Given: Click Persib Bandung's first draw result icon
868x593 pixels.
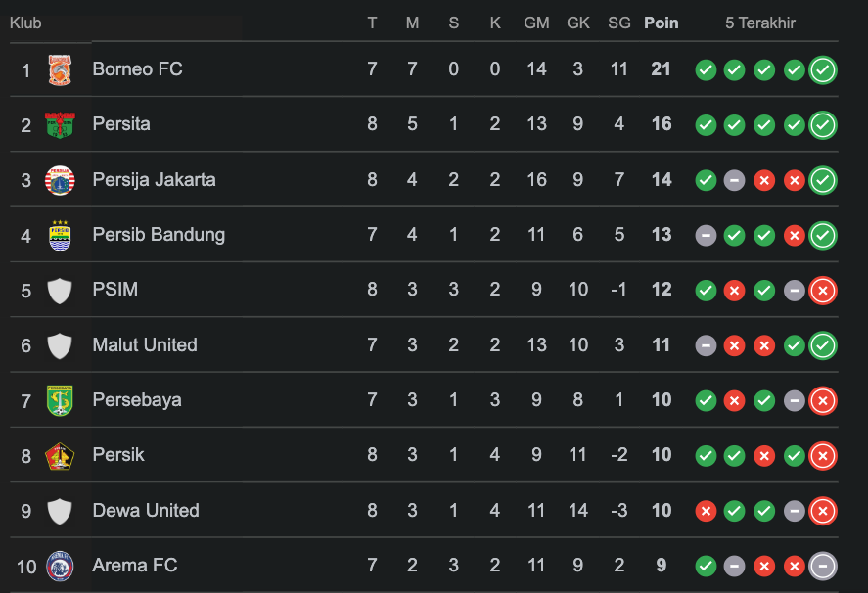Looking at the screenshot, I should click(705, 236).
